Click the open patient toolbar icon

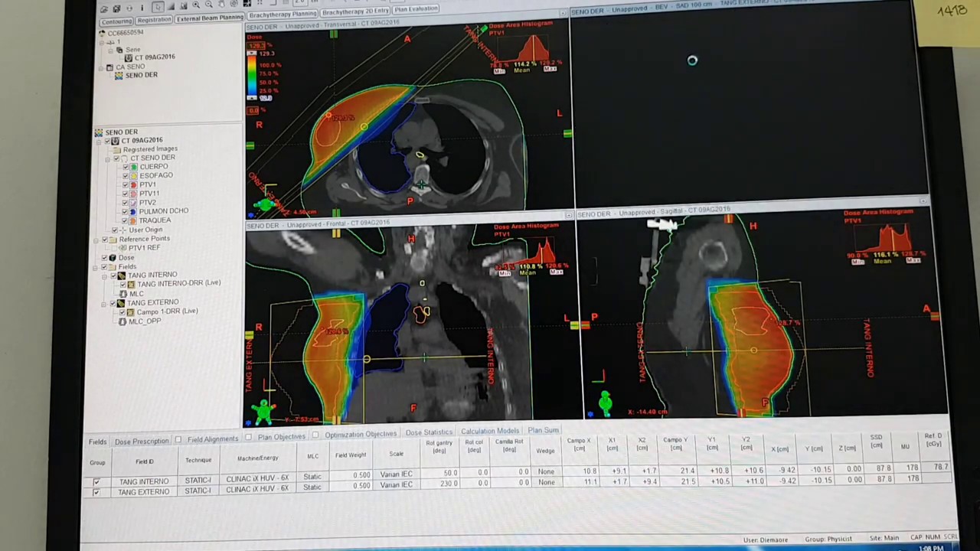pos(104,8)
